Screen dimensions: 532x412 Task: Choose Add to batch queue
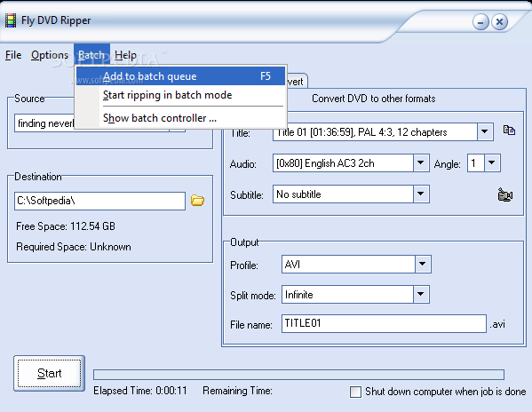(x=180, y=76)
